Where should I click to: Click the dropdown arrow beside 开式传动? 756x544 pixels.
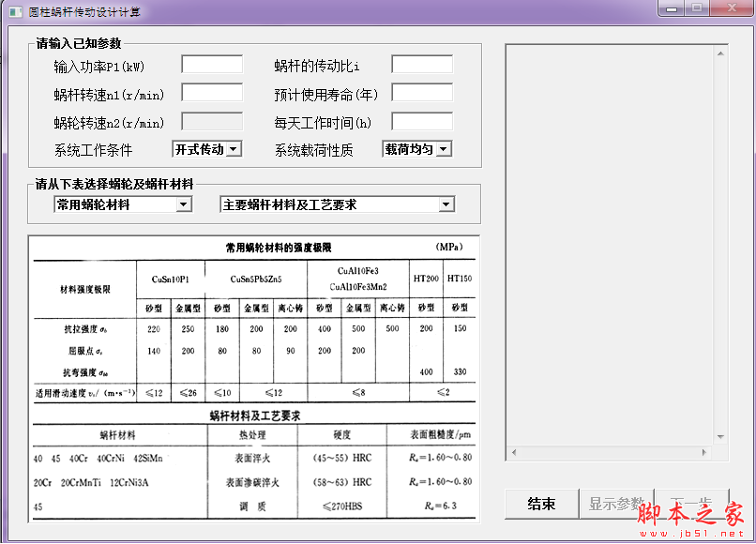coord(233,148)
